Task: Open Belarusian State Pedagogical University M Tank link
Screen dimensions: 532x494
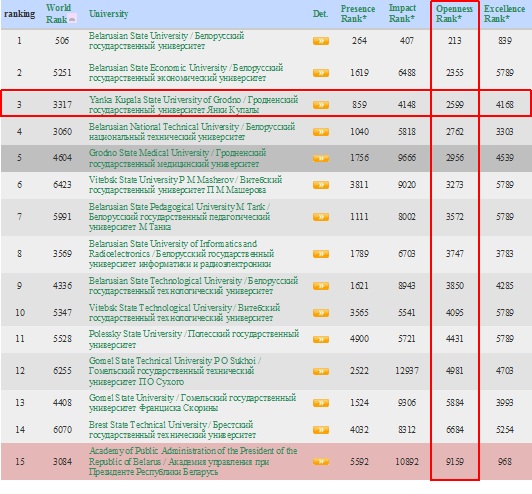Action: [x=179, y=216]
